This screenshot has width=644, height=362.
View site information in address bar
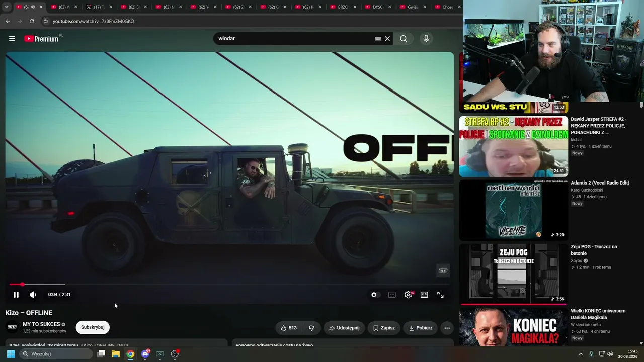click(46, 21)
